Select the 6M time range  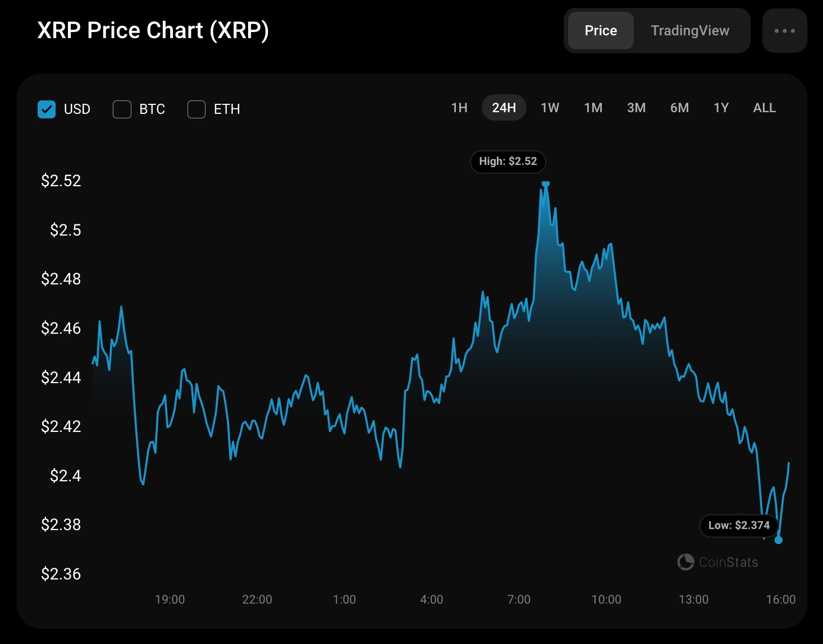pyautogui.click(x=680, y=108)
